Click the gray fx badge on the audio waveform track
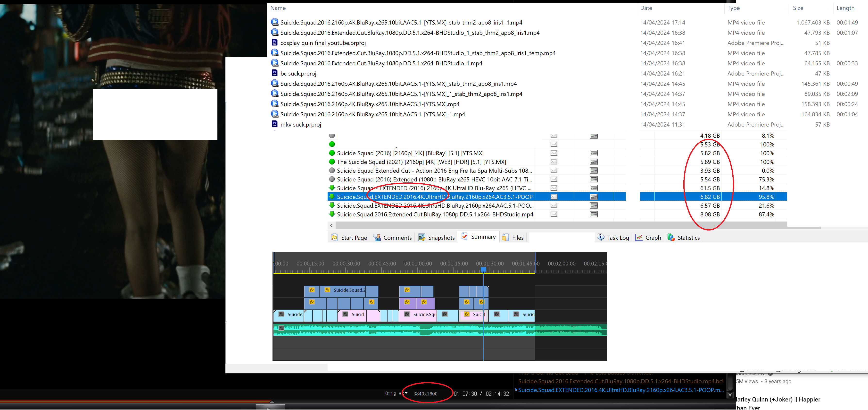The image size is (868, 410). (281, 328)
